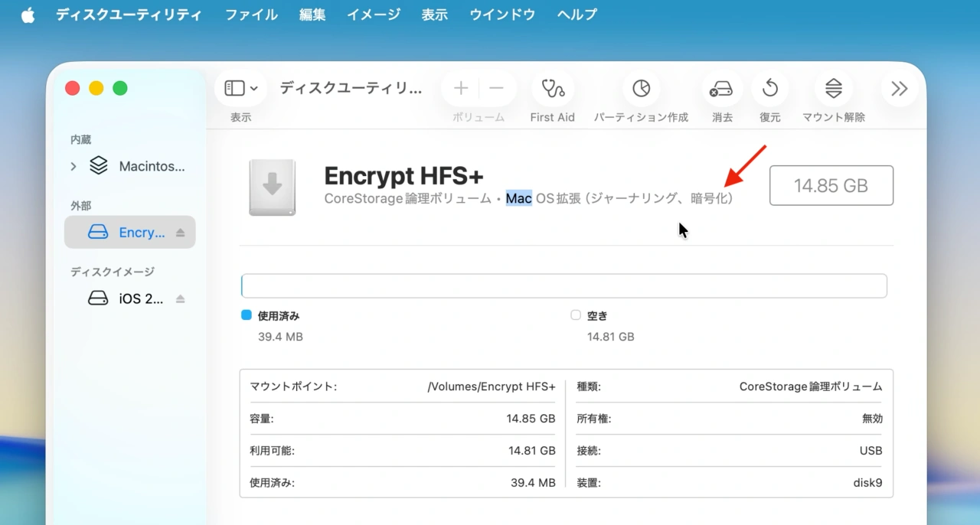The width and height of the screenshot is (980, 525).
Task: Click the 接続 USB value
Action: (871, 451)
